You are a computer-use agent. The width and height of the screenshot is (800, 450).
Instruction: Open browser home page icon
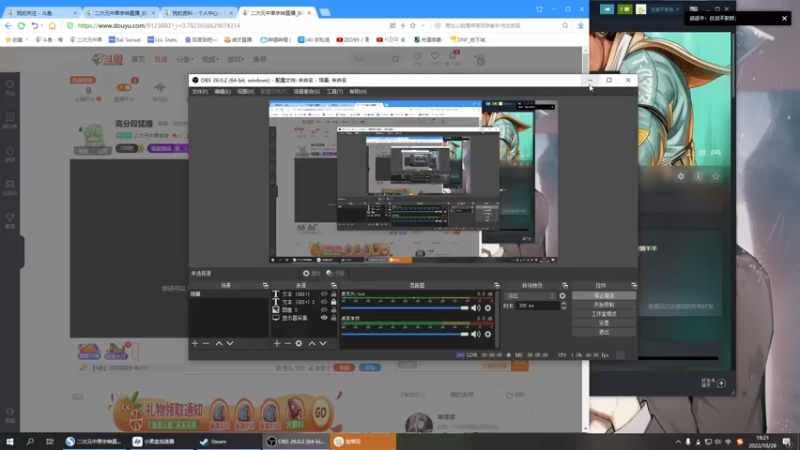(52, 26)
